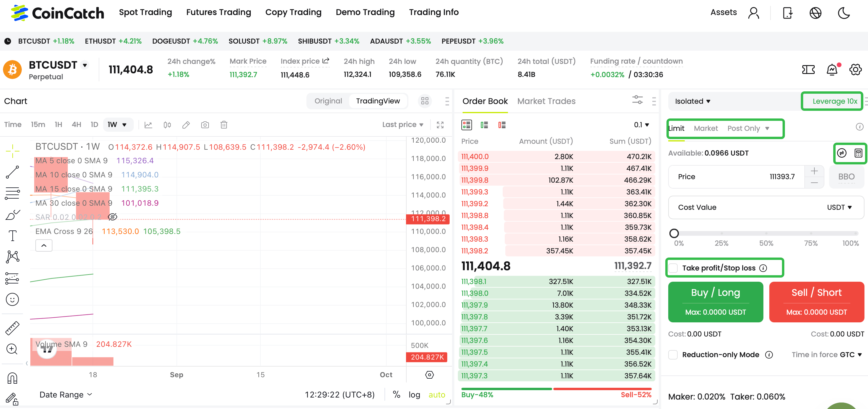
Task: Open the asset transfer icon near Available balance
Action: pos(841,153)
